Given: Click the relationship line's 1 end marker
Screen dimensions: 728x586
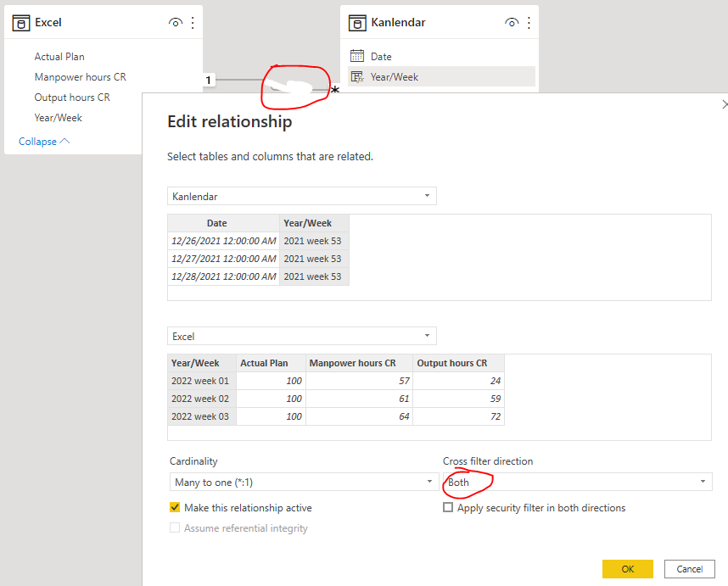Looking at the screenshot, I should pos(209,81).
